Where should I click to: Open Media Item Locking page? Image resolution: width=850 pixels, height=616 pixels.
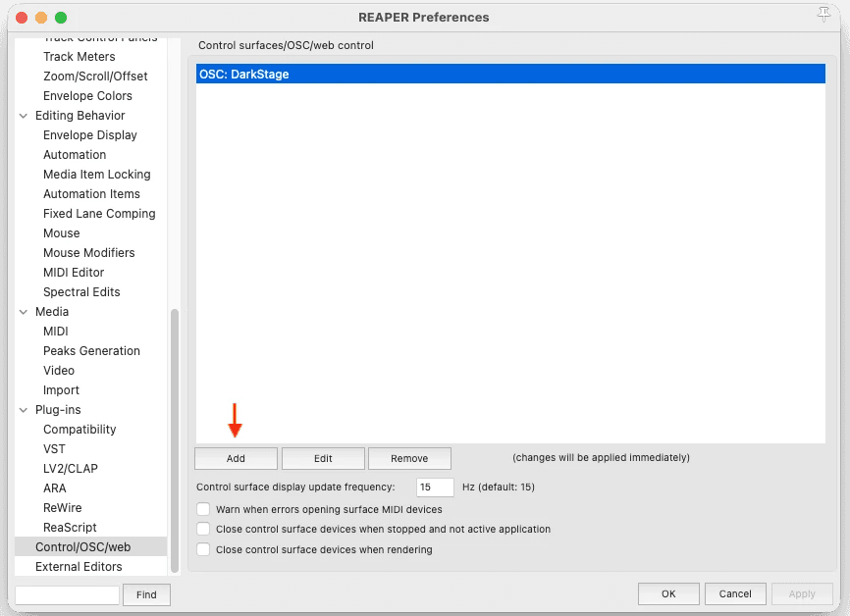(97, 175)
